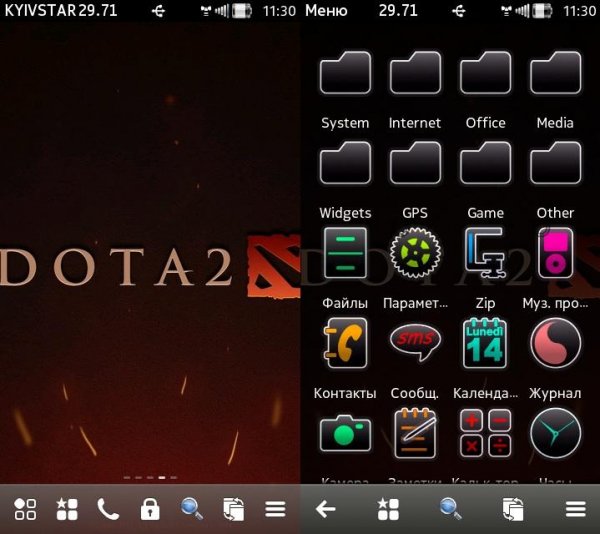The image size is (600, 534).
Task: Open the Office folder
Action: point(485,73)
